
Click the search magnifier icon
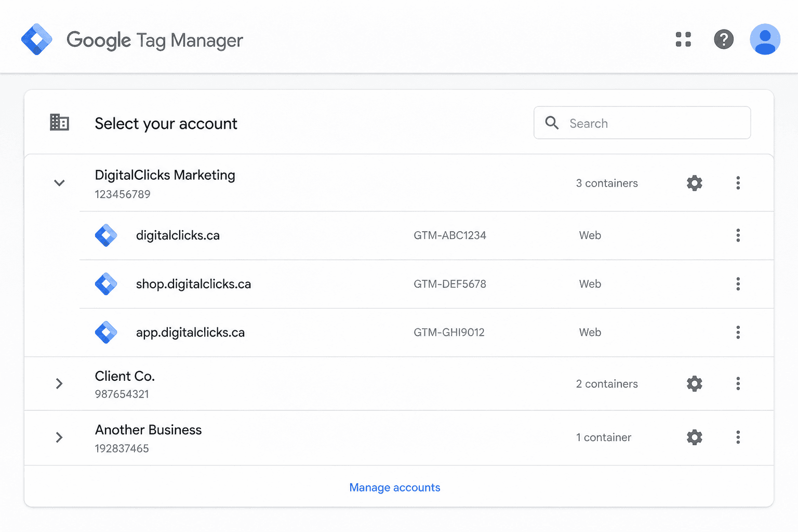click(x=552, y=123)
